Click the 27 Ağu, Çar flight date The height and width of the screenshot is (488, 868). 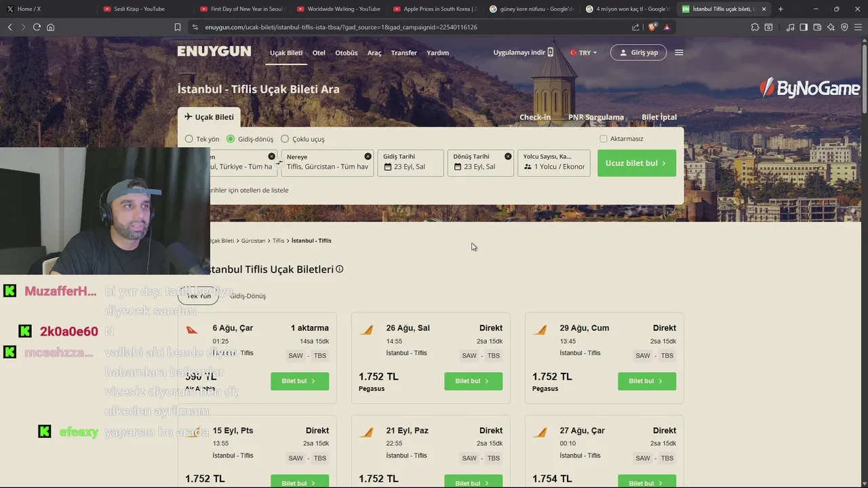click(582, 430)
